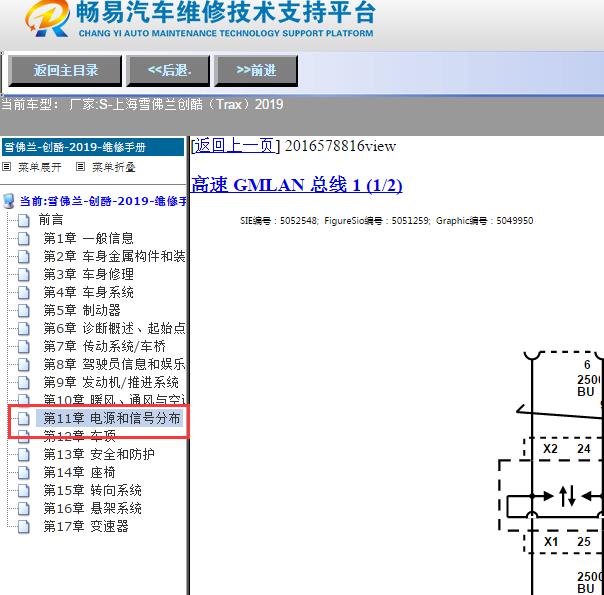Open 第3章 车身修理
Viewport: 604px width, 595px height.
[88, 274]
